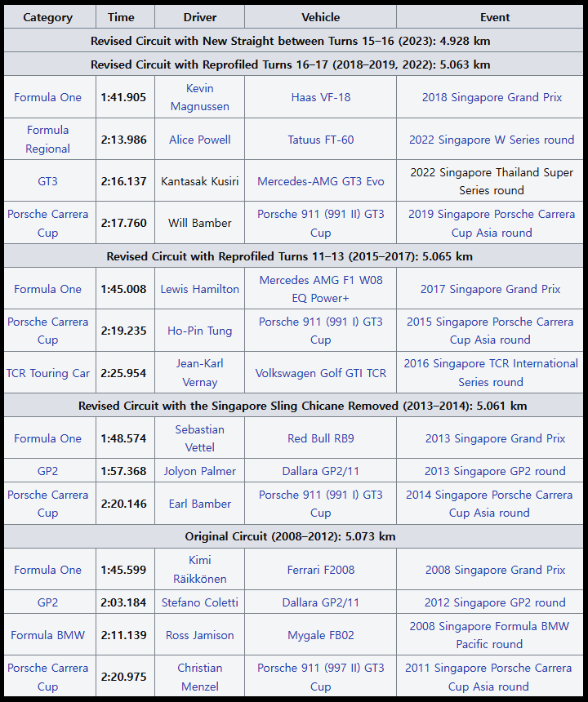
Task: Open 2008 Singapore Formula BMW Pacific round link
Action: point(489,635)
